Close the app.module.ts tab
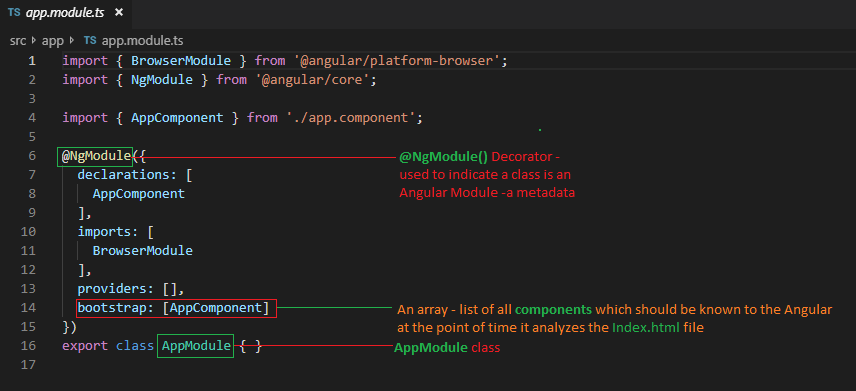 119,12
